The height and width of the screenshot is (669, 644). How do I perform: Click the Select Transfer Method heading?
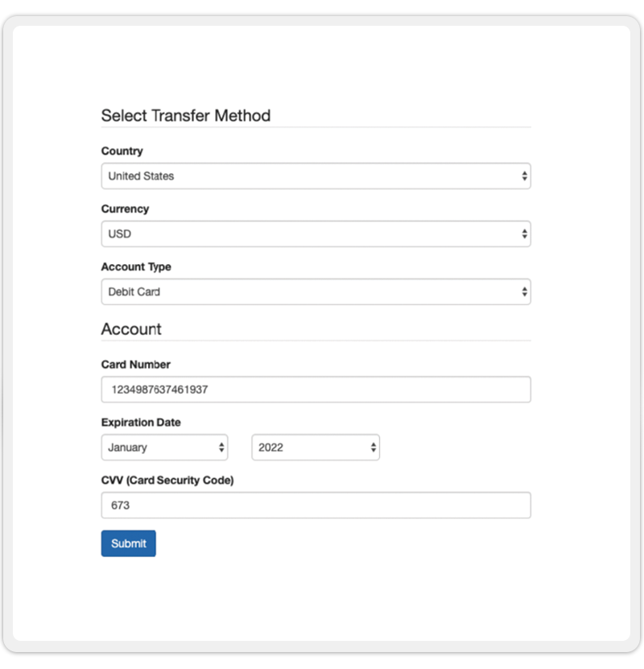pyautogui.click(x=186, y=115)
